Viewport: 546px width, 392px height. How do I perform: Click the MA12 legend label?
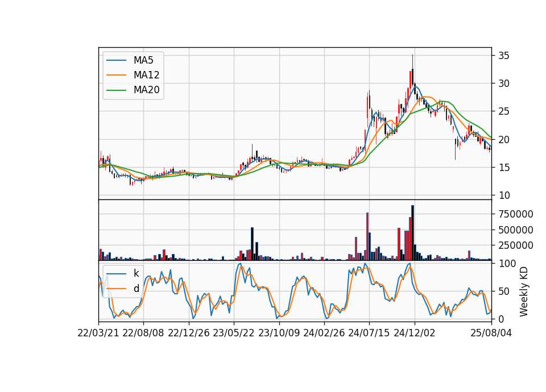(x=146, y=75)
